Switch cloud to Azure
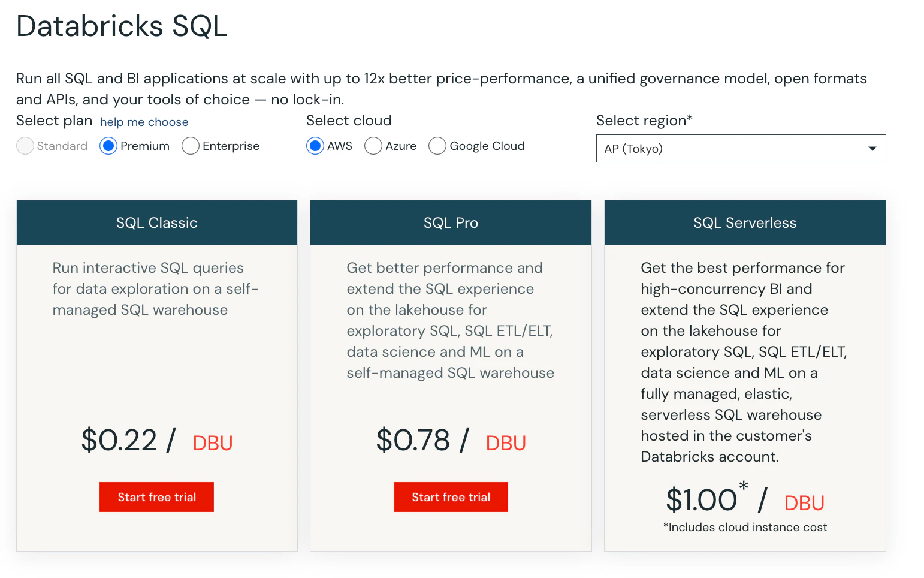This screenshot has height=578, width=924. 373,146
